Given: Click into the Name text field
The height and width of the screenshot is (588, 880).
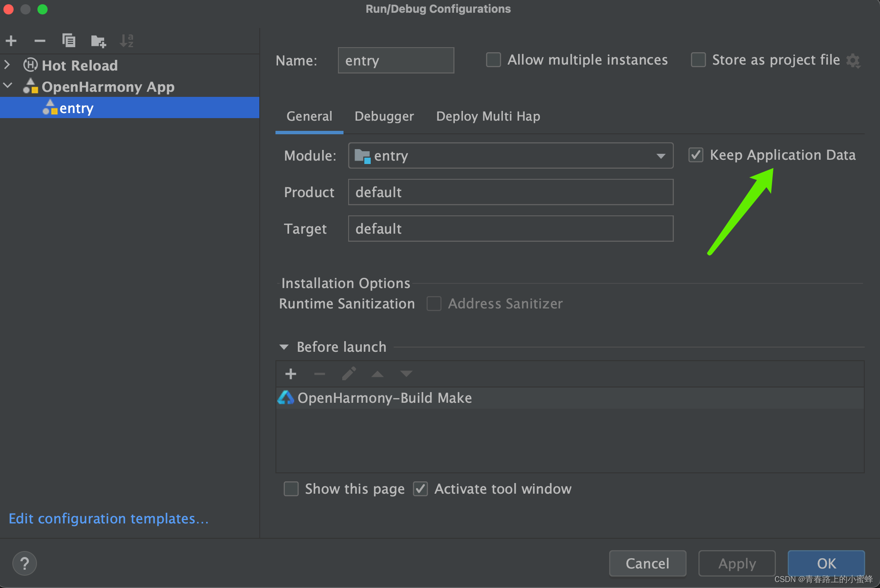Looking at the screenshot, I should (396, 61).
